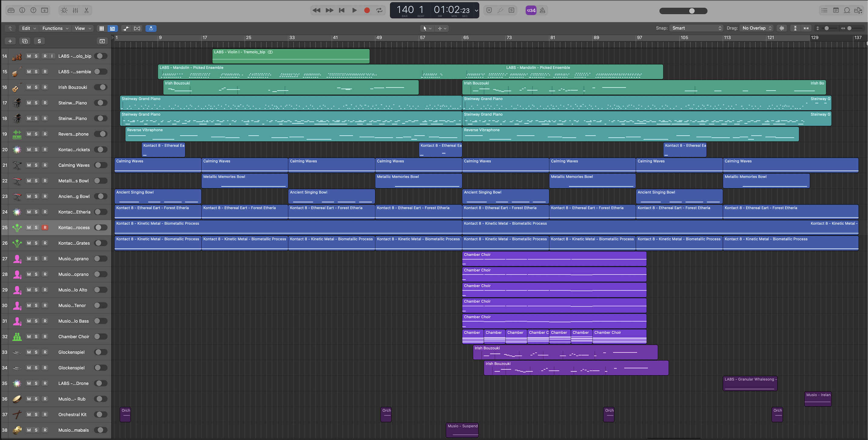
Task: Open the Scissors editors button
Action: coord(87,10)
